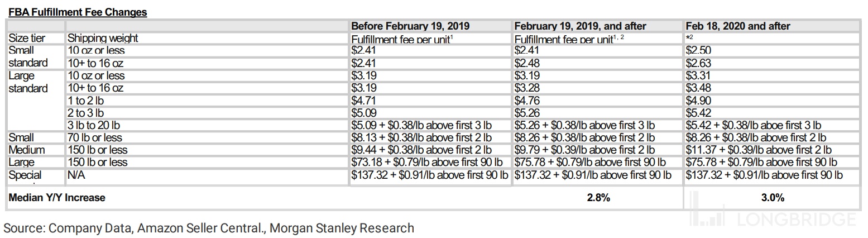The height and width of the screenshot is (238, 868).
Task: Click the FBA Fulfillment Fee Changes title
Action: point(78,12)
